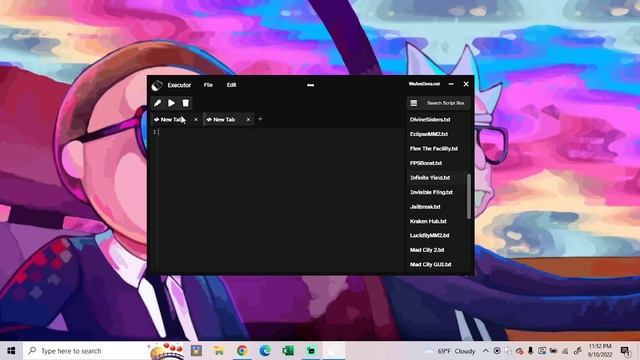Select Mad City 2.txt script

click(x=427, y=250)
